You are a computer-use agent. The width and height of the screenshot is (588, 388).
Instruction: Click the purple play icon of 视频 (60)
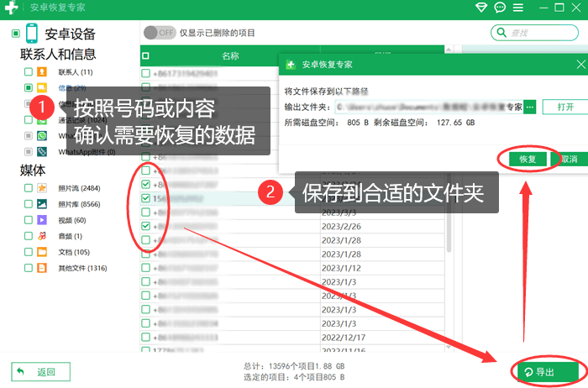click(x=42, y=220)
